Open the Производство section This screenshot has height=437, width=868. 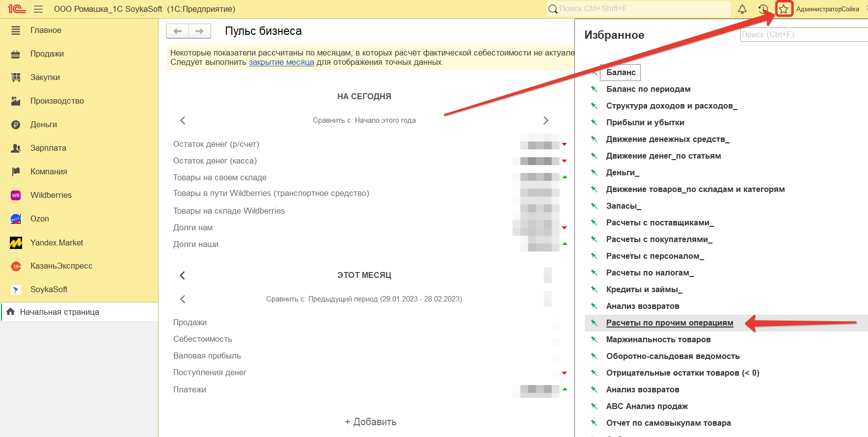(57, 101)
